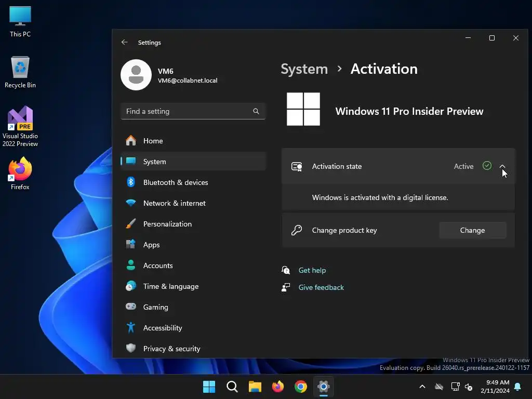This screenshot has height=399, width=532.
Task: Open Personalization settings
Action: coord(193,224)
